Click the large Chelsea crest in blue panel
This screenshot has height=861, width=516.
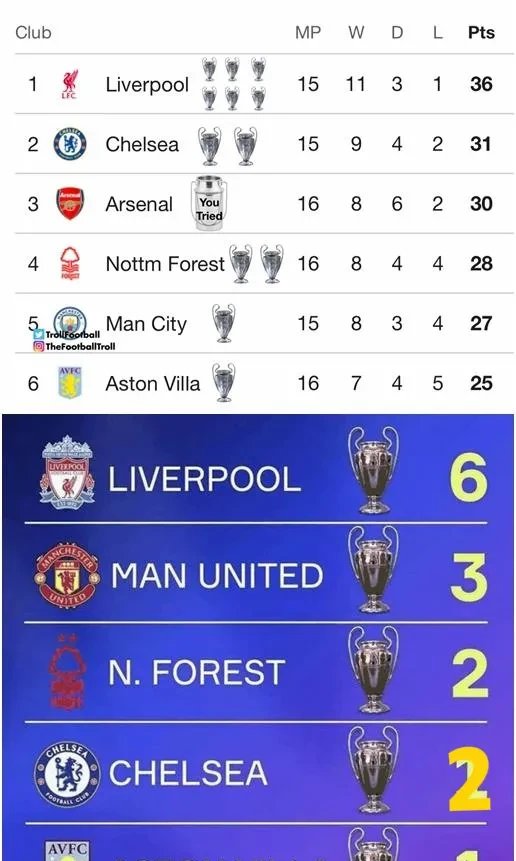click(67, 774)
